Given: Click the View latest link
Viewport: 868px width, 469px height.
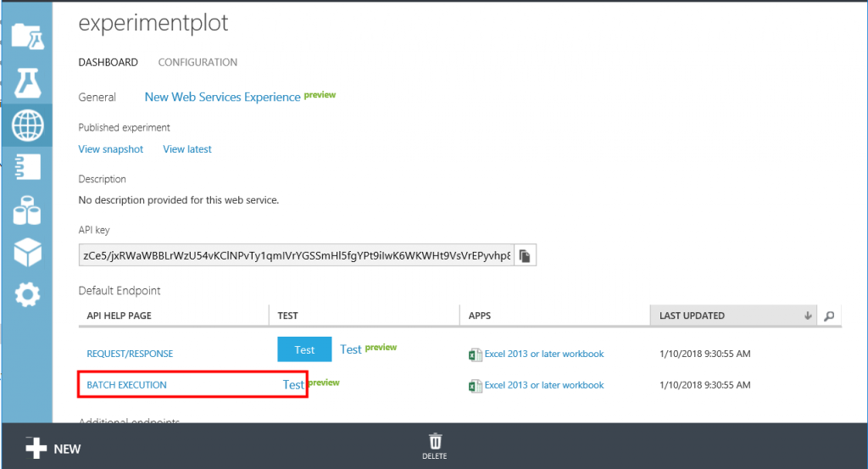Looking at the screenshot, I should tap(187, 149).
